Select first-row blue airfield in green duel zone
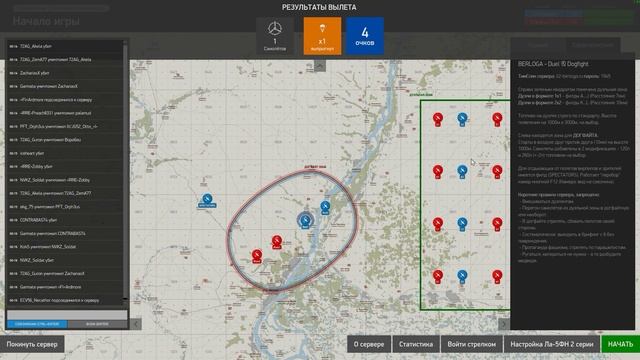Screen dimensions: 640x360 [462, 119]
